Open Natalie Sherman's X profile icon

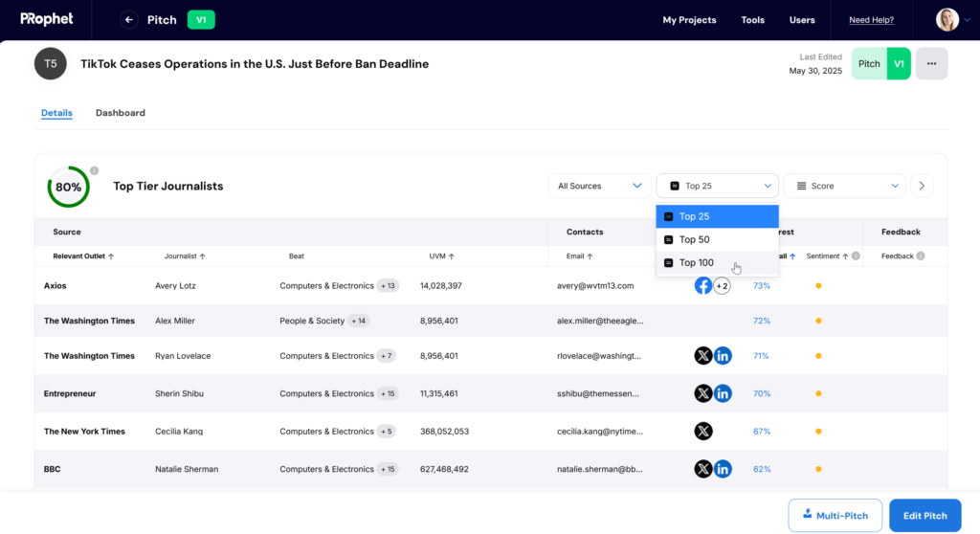pyautogui.click(x=703, y=469)
